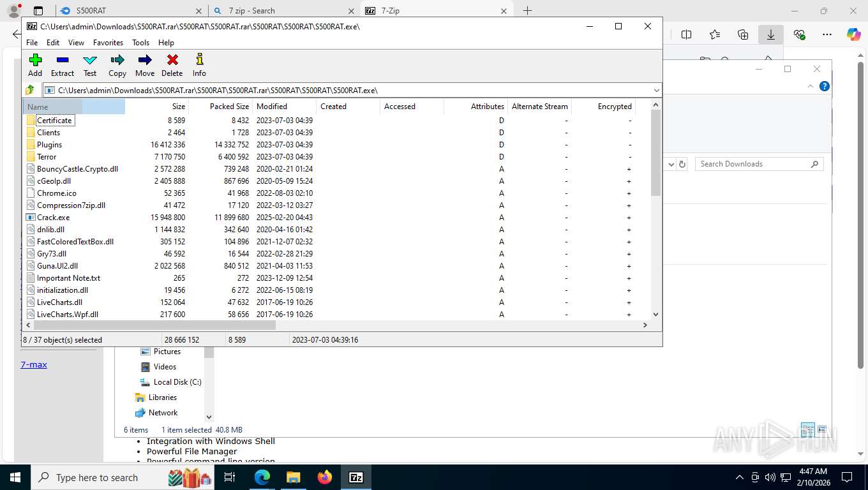The height and width of the screenshot is (490, 868).
Task: Select the BouncyCastle.Crypto.dll row
Action: tap(337, 168)
